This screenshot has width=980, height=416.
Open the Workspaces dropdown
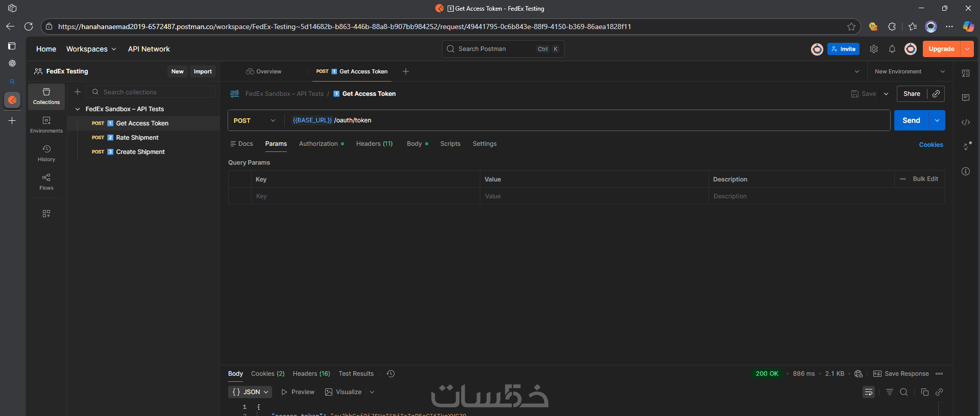(x=91, y=49)
